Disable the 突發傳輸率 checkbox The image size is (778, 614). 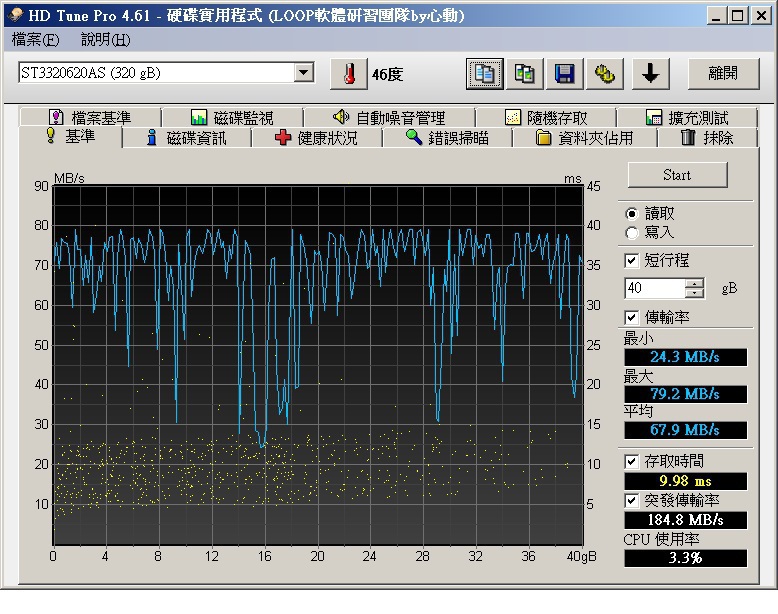pyautogui.click(x=632, y=500)
